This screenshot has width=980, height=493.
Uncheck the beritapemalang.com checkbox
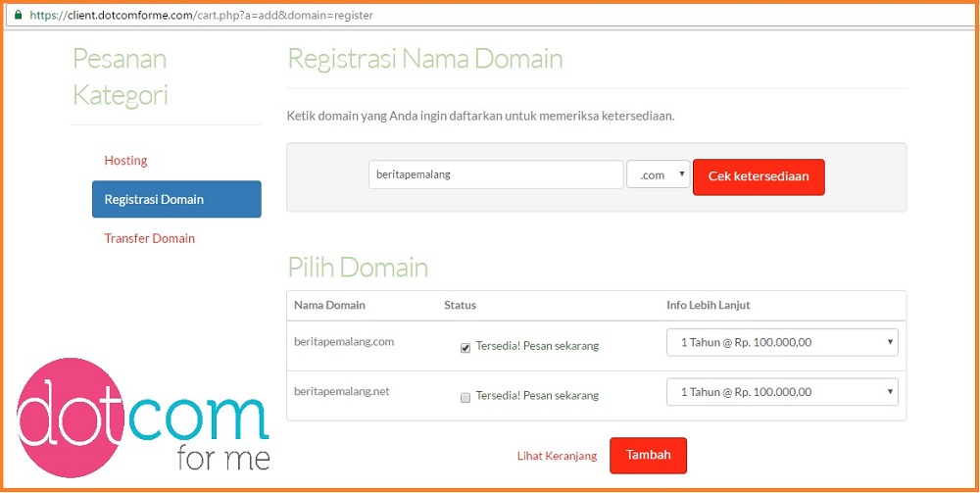point(465,349)
